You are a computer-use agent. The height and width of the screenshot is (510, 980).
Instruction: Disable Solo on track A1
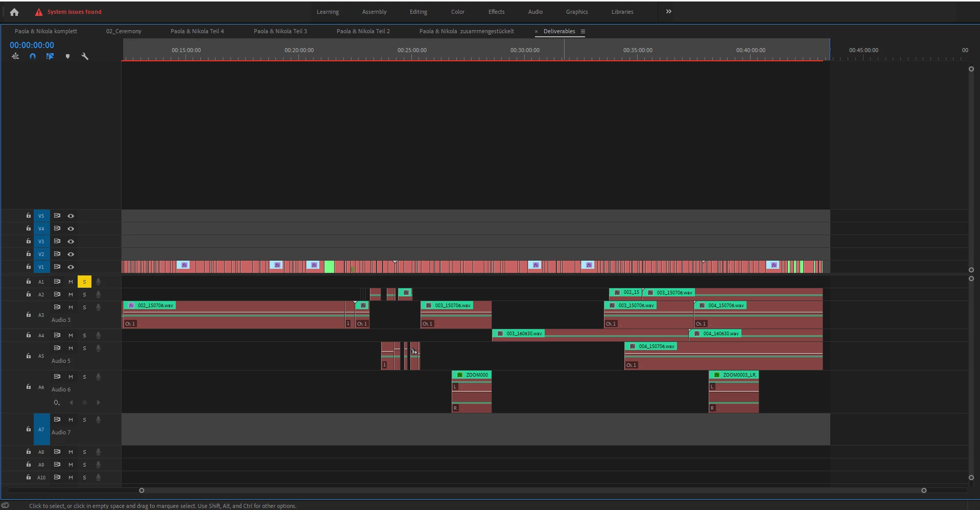pyautogui.click(x=84, y=282)
